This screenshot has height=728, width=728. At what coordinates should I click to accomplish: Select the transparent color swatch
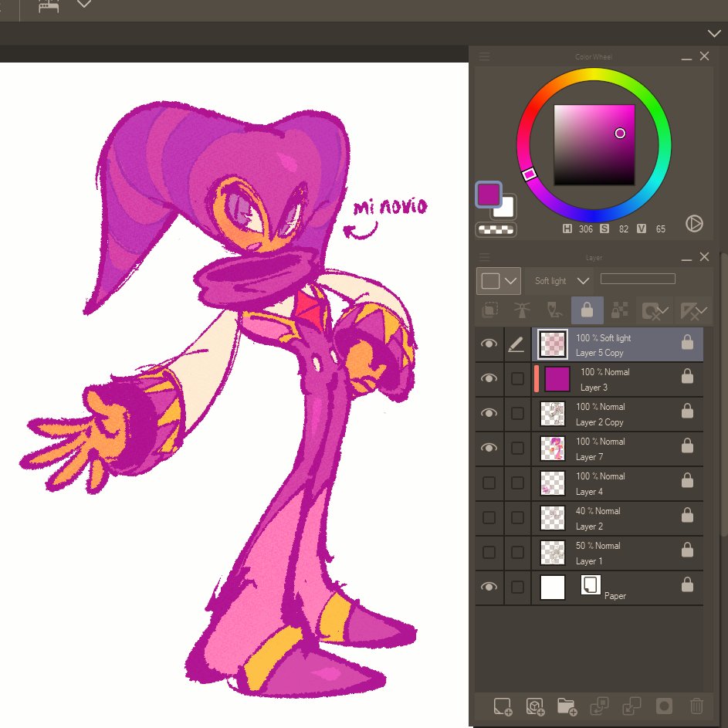pos(496,229)
